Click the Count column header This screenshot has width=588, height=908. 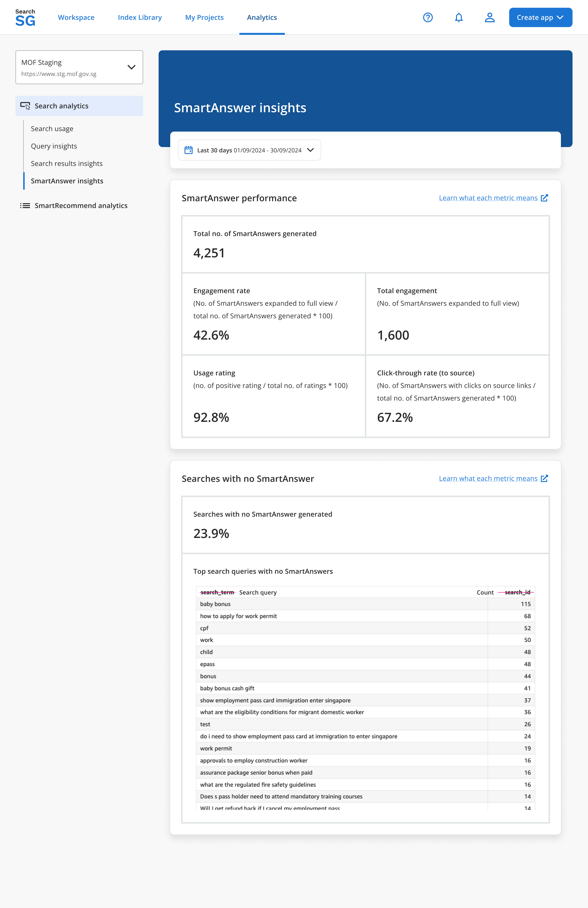(x=485, y=592)
